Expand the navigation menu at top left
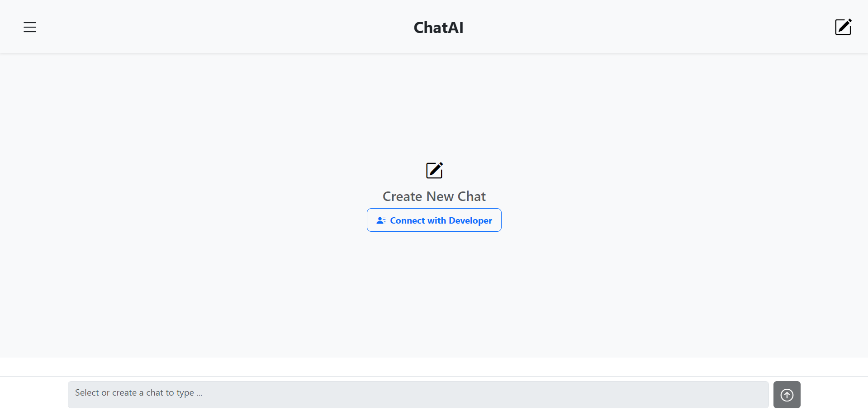Image resolution: width=868 pixels, height=411 pixels. click(x=30, y=27)
